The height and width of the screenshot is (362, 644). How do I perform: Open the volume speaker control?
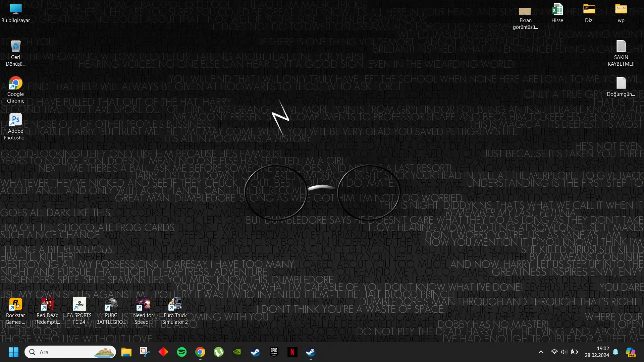pos(564,352)
